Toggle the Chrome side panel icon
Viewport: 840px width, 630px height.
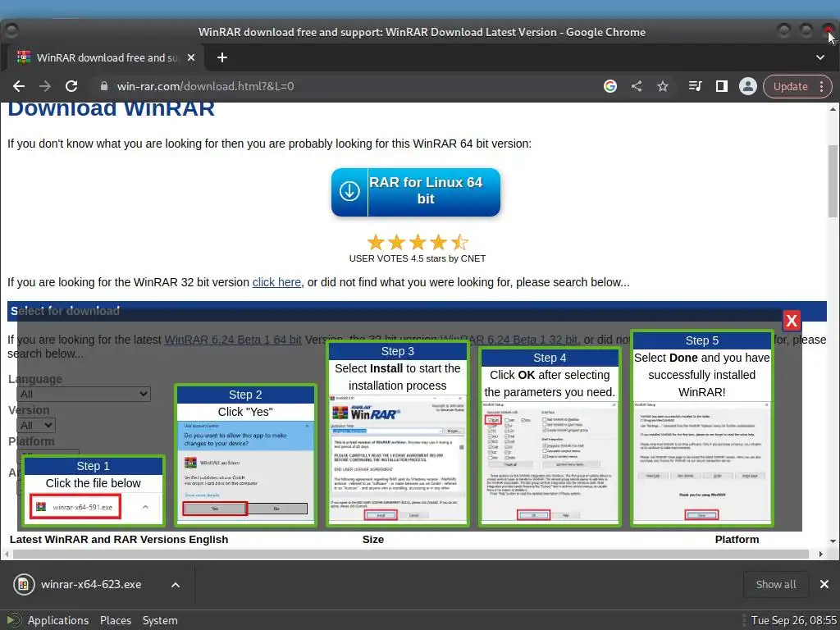tap(722, 86)
